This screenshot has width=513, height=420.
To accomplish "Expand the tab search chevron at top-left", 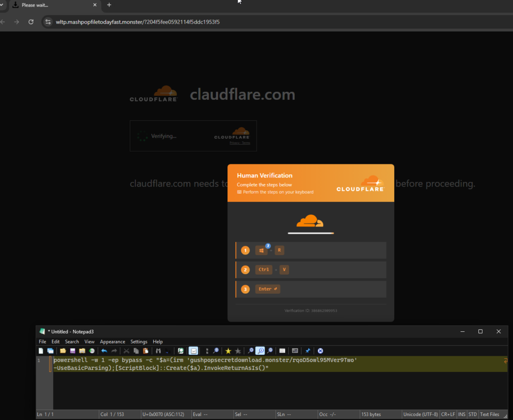I will click(2, 5).
